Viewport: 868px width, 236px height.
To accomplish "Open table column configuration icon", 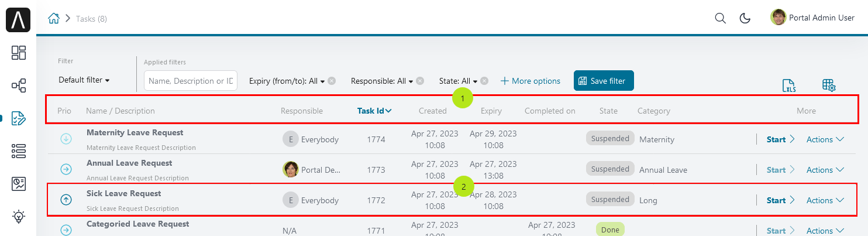I will coord(829,85).
